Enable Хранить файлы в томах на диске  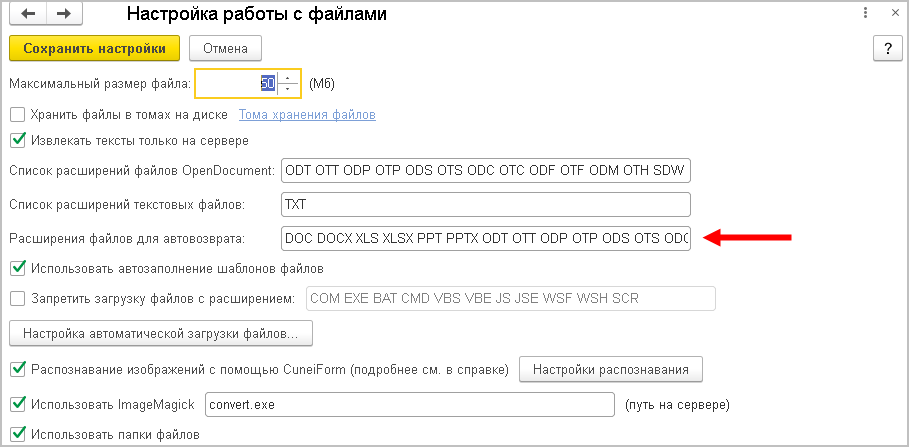click(x=17, y=115)
